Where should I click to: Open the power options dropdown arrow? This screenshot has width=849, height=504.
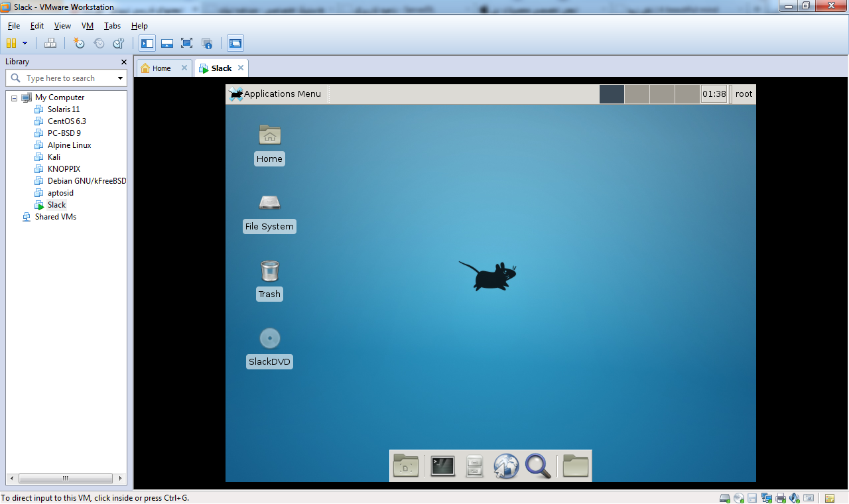(25, 44)
